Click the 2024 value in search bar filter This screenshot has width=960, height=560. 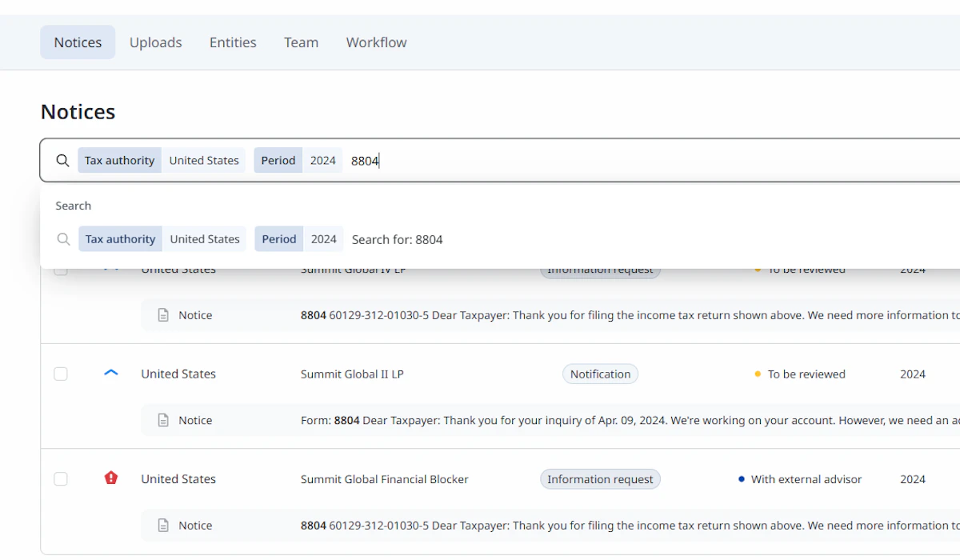[322, 160]
